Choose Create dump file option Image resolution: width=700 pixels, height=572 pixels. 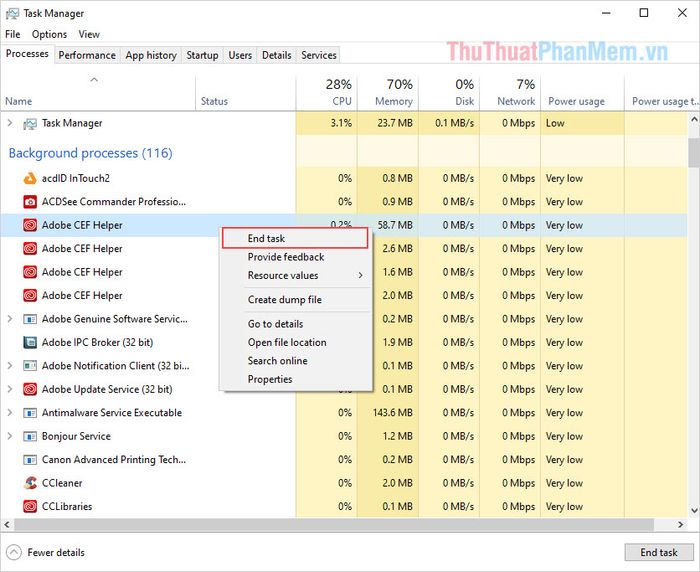[x=295, y=300]
